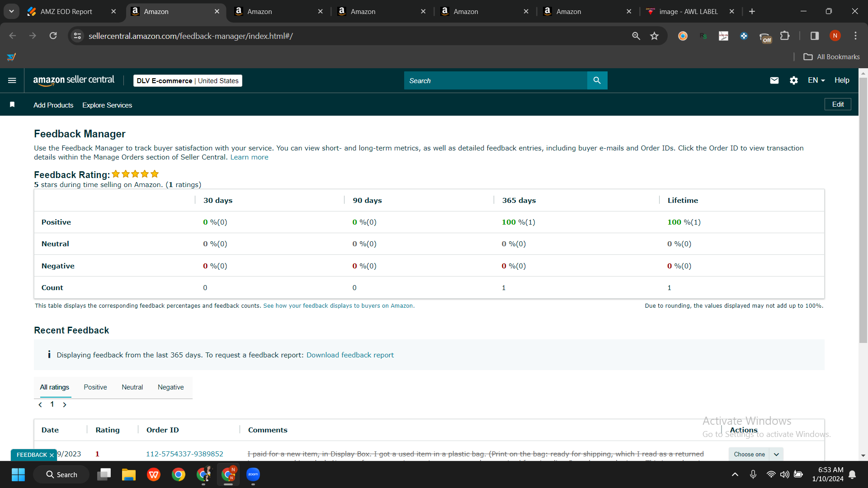The width and height of the screenshot is (868, 488).
Task: Select the Neutral ratings tab
Action: 132,387
